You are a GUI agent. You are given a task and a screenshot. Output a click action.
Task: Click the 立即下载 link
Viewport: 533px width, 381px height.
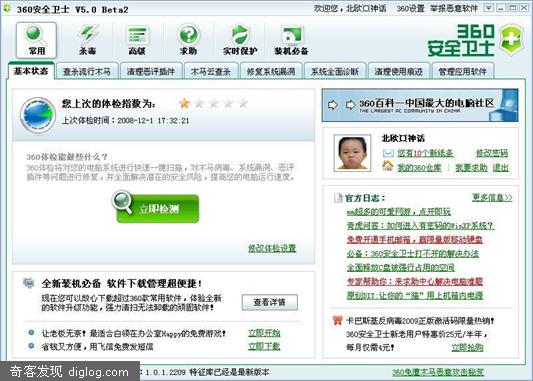(264, 346)
